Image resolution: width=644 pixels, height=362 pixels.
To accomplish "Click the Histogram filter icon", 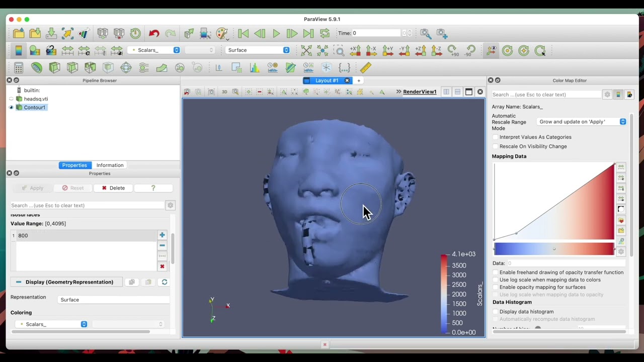I will (255, 67).
